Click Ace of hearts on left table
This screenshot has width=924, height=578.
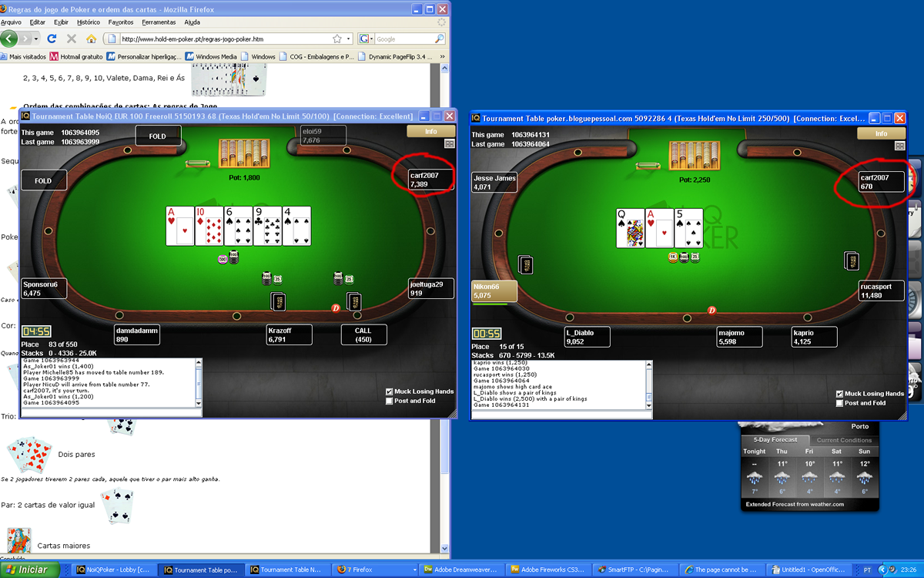coord(180,226)
